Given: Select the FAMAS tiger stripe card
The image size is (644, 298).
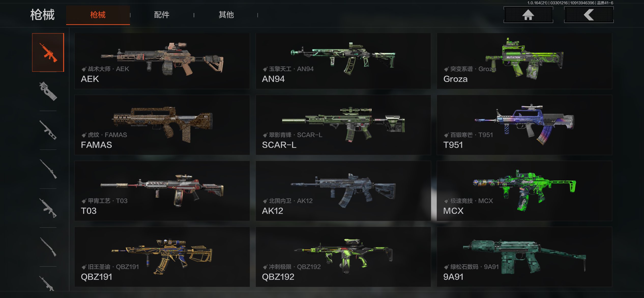Looking at the screenshot, I should (162, 125).
